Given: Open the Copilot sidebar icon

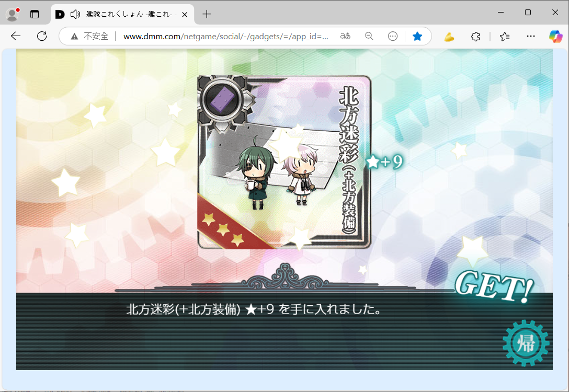Looking at the screenshot, I should (555, 36).
